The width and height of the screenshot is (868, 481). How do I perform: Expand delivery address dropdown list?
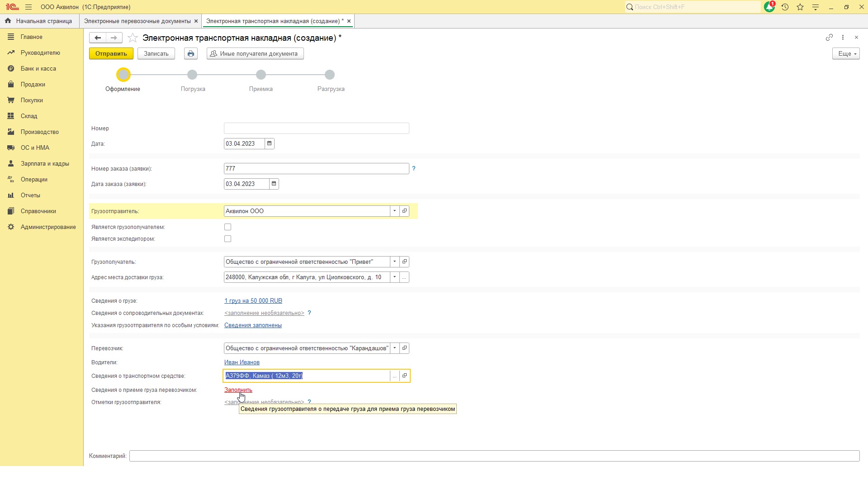pyautogui.click(x=394, y=277)
